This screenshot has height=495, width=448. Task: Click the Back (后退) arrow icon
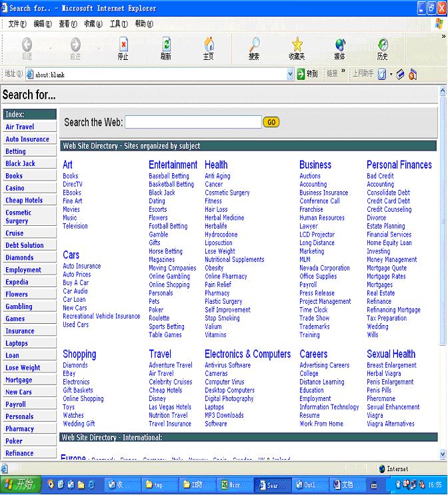pyautogui.click(x=27, y=45)
